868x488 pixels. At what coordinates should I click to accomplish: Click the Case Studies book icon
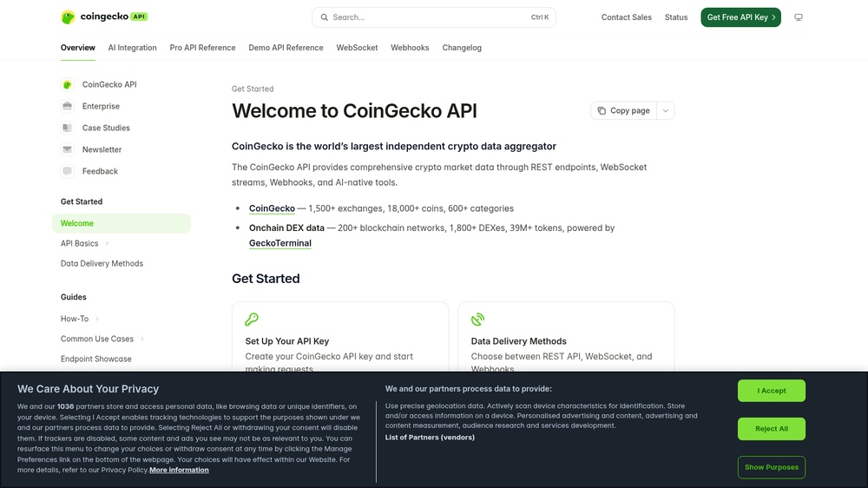tap(67, 128)
